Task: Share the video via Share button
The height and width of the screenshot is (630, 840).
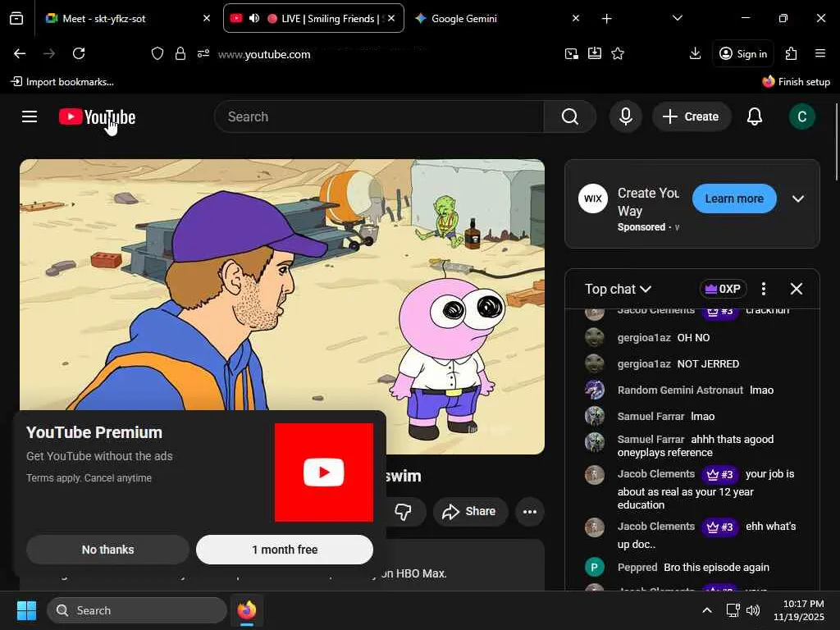Action: (470, 512)
